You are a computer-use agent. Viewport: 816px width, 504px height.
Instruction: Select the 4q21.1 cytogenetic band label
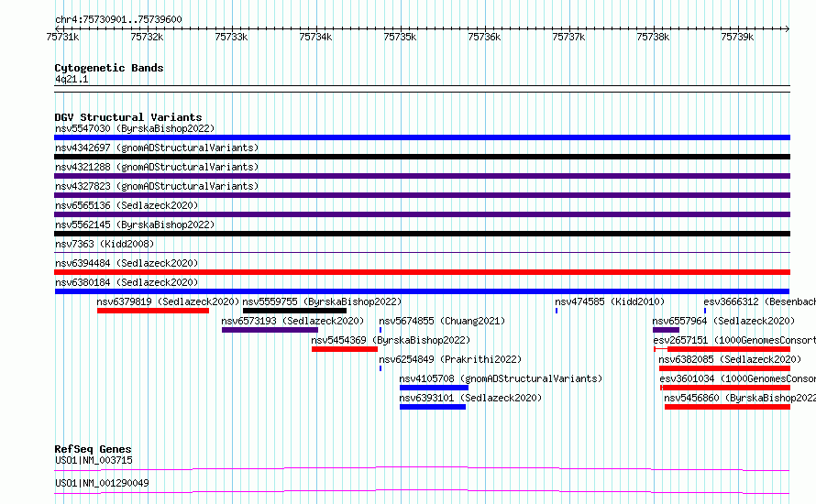pyautogui.click(x=72, y=79)
